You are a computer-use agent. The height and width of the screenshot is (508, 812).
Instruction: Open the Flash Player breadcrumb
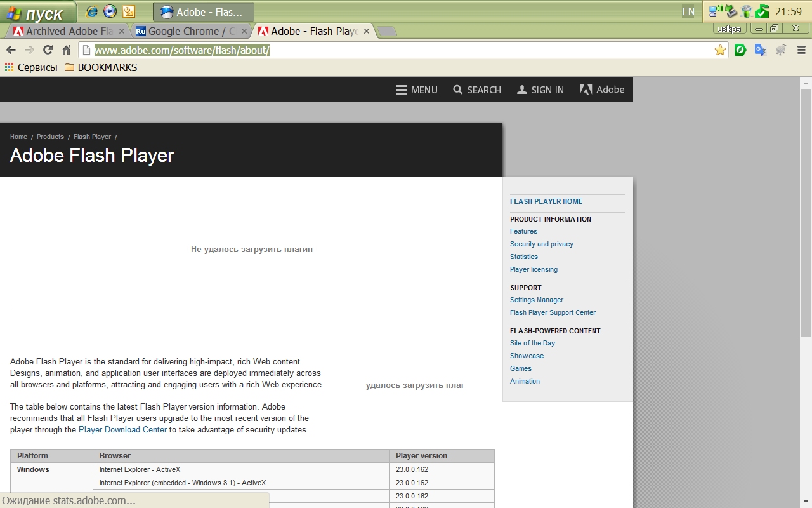[x=92, y=137]
